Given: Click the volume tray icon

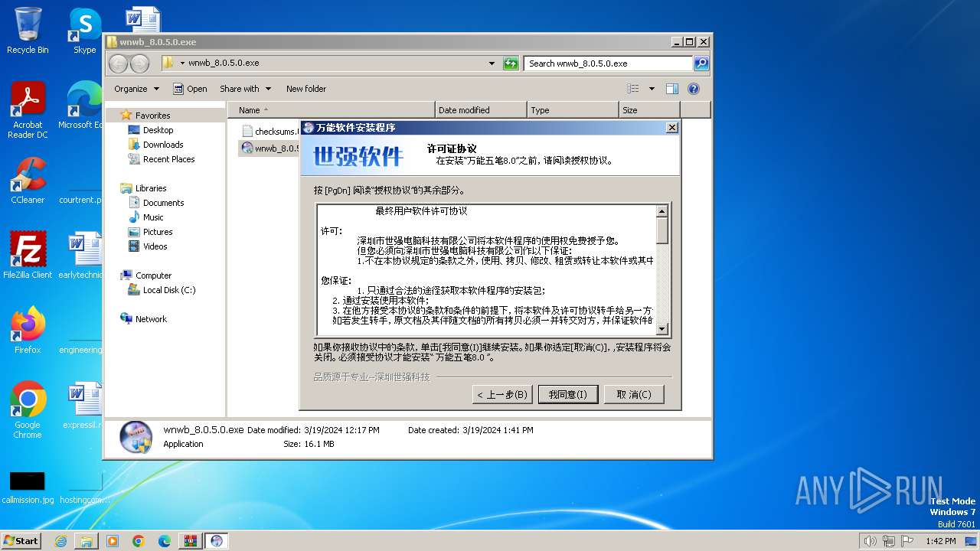Looking at the screenshot, I should (x=870, y=541).
